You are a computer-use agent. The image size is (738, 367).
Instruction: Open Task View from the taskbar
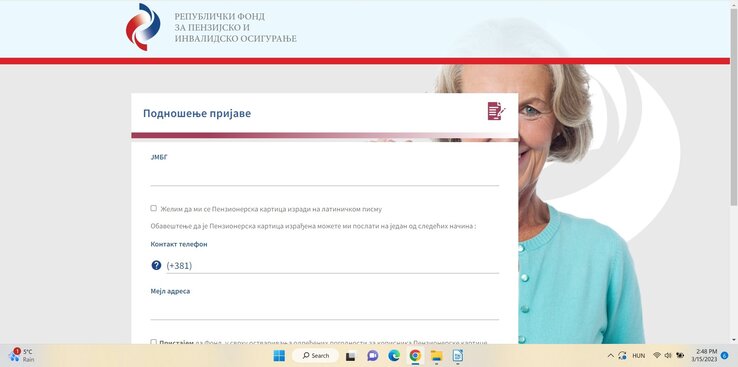click(350, 356)
